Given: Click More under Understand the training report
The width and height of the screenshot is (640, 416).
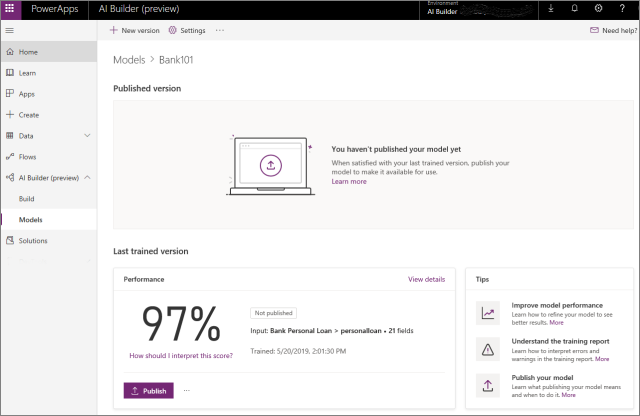Looking at the screenshot, I should (x=602, y=359).
